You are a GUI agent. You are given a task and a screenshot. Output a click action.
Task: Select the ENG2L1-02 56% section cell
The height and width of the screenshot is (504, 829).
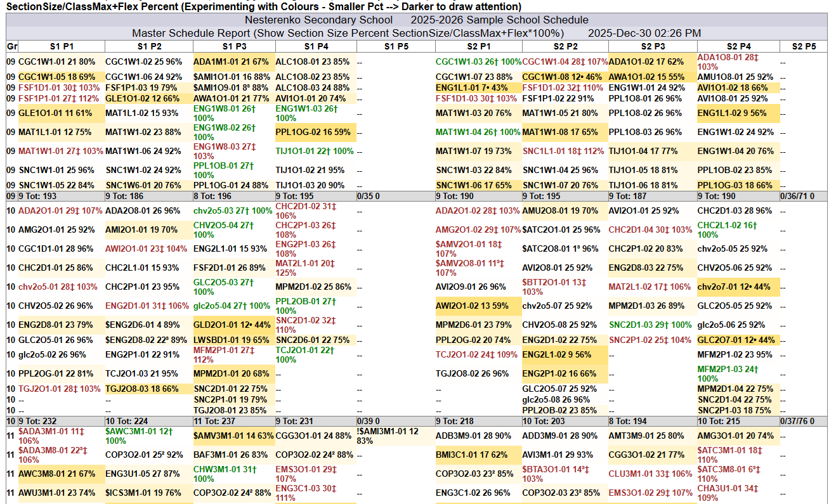[557, 354]
